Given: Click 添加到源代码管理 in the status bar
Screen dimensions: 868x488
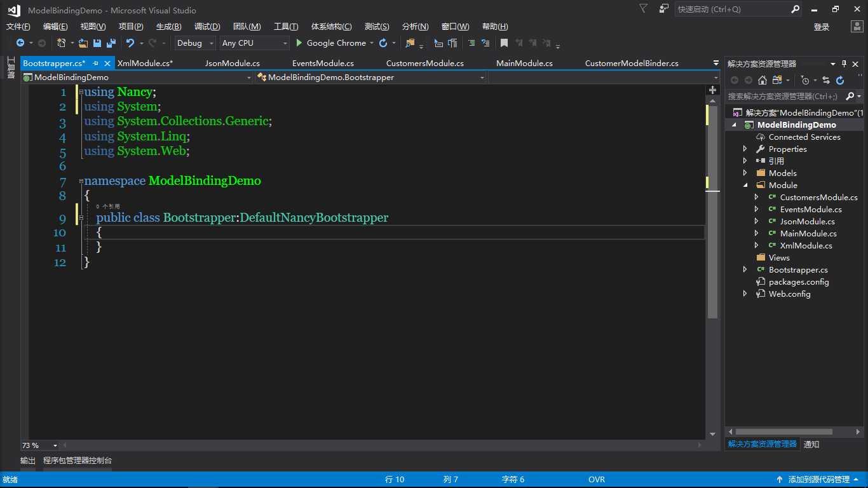Looking at the screenshot, I should click(x=818, y=480).
